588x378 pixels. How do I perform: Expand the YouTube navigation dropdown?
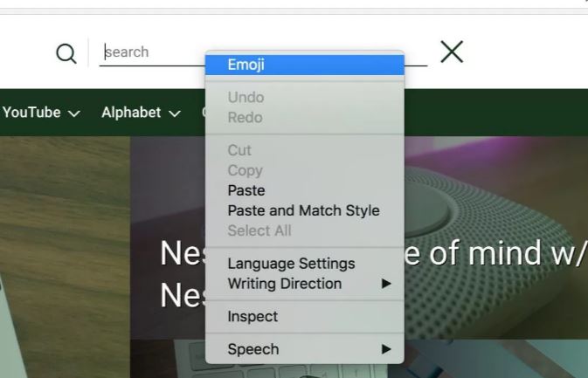click(x=41, y=113)
